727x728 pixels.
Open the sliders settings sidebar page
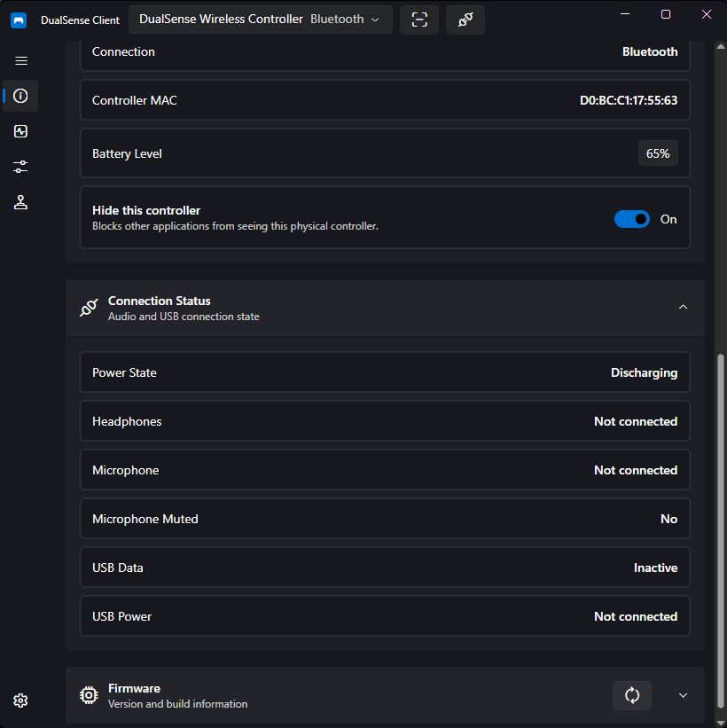click(20, 167)
